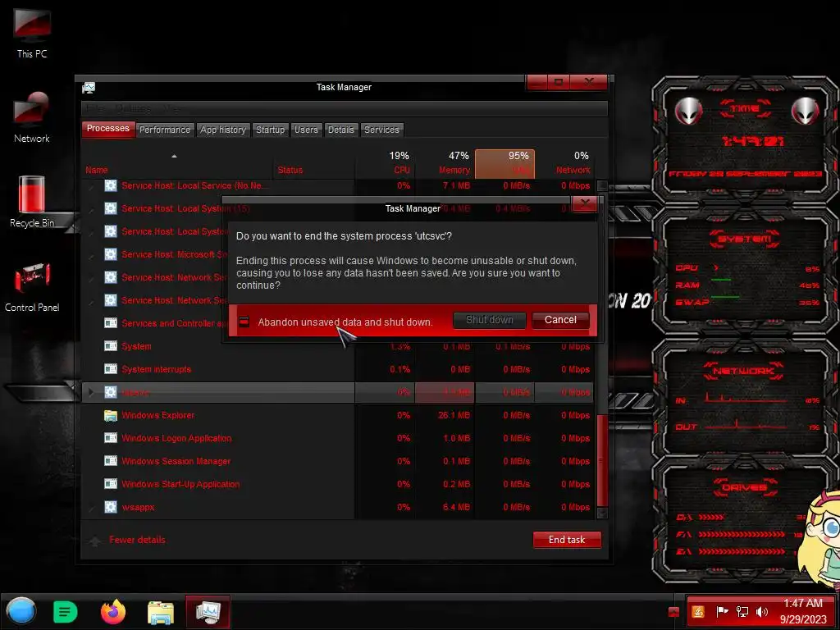Click the gear icon of Service Host: Local System (15)
The width and height of the screenshot is (840, 630).
click(x=111, y=208)
